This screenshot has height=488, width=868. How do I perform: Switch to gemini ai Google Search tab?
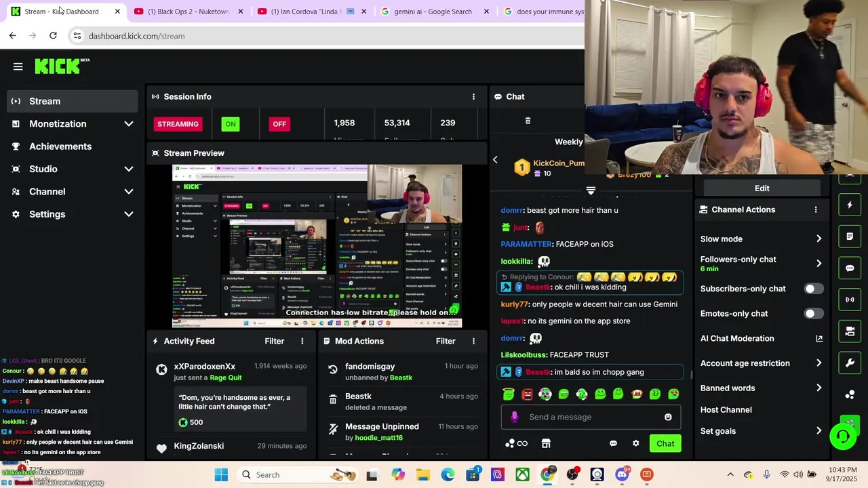(x=434, y=12)
